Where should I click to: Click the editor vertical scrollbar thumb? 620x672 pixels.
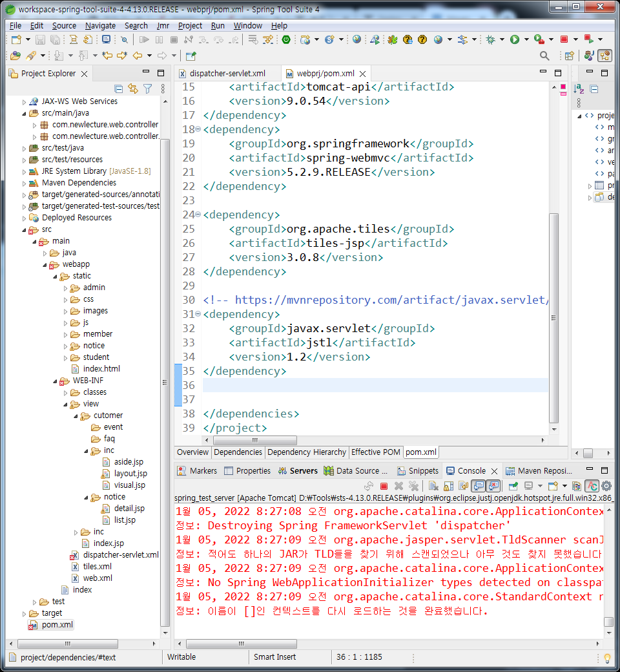[553, 318]
